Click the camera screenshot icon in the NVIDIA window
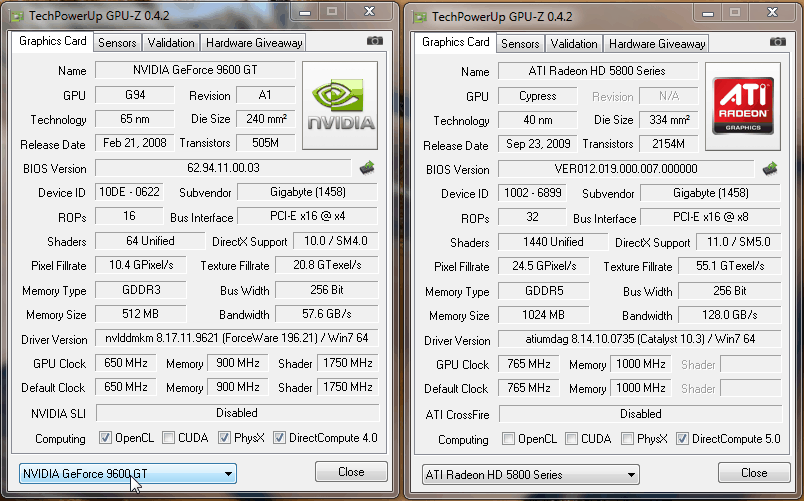 pyautogui.click(x=375, y=41)
